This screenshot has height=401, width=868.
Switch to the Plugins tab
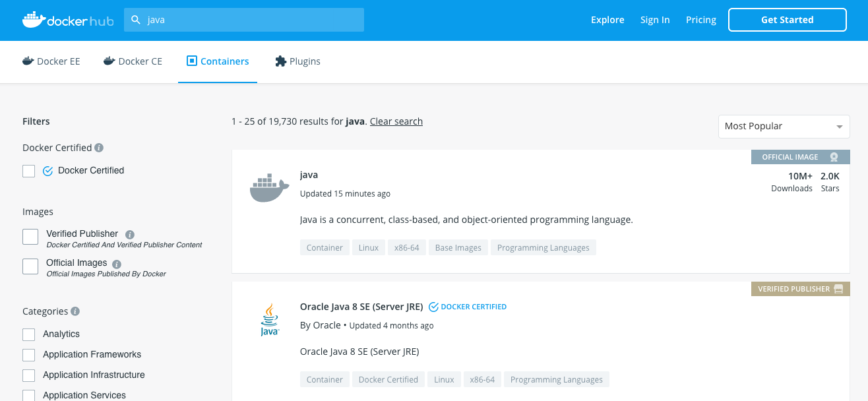pyautogui.click(x=297, y=61)
